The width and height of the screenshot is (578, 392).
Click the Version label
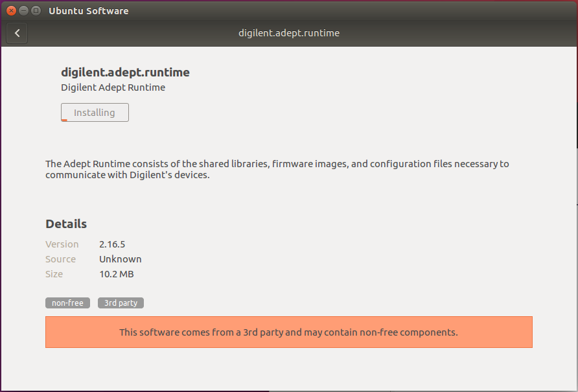(62, 244)
